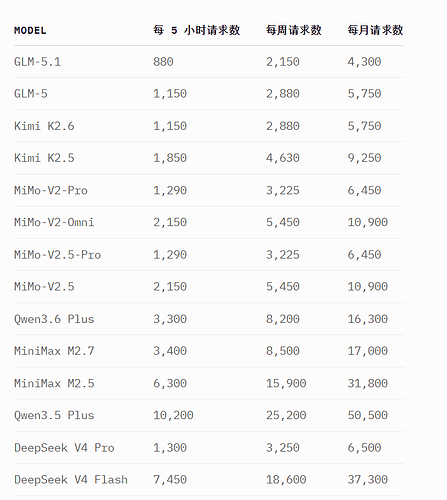Click the Kimi K2.5 model name

(44, 158)
